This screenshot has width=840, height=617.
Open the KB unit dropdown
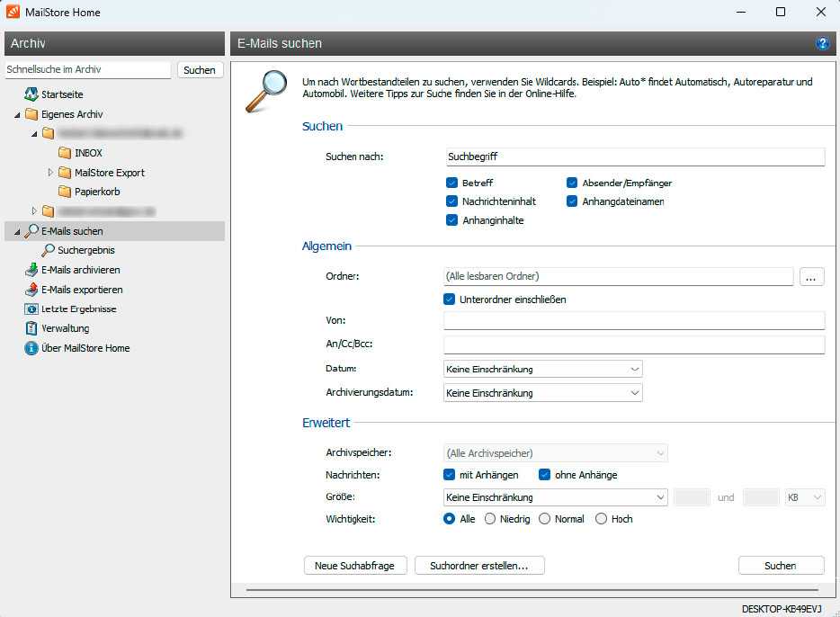coord(805,497)
